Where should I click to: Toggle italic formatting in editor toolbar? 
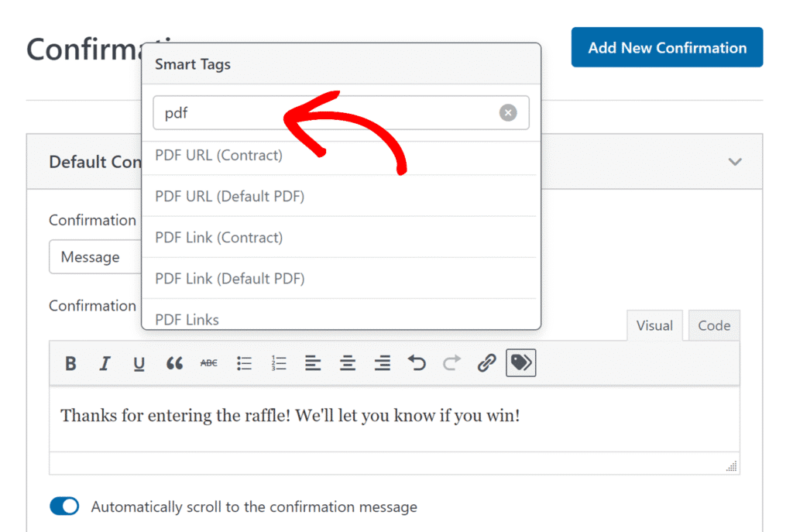click(x=105, y=363)
